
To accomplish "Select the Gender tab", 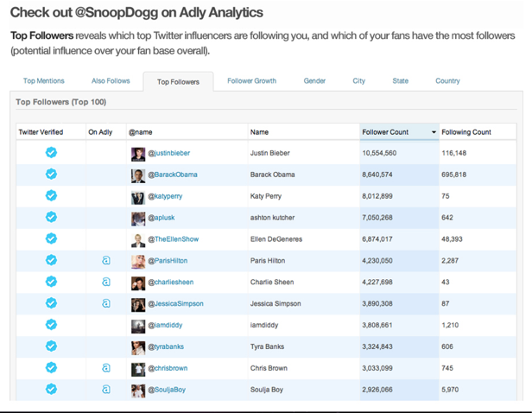I will tap(314, 81).
